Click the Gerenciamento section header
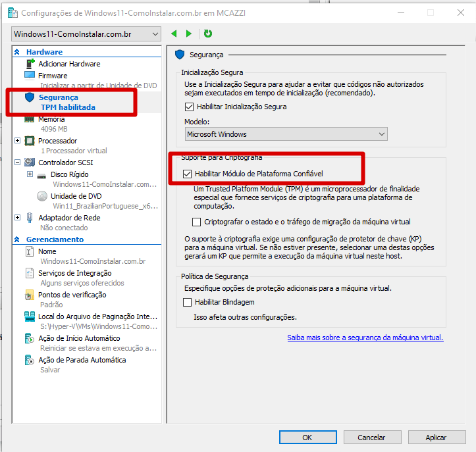 (x=55, y=239)
